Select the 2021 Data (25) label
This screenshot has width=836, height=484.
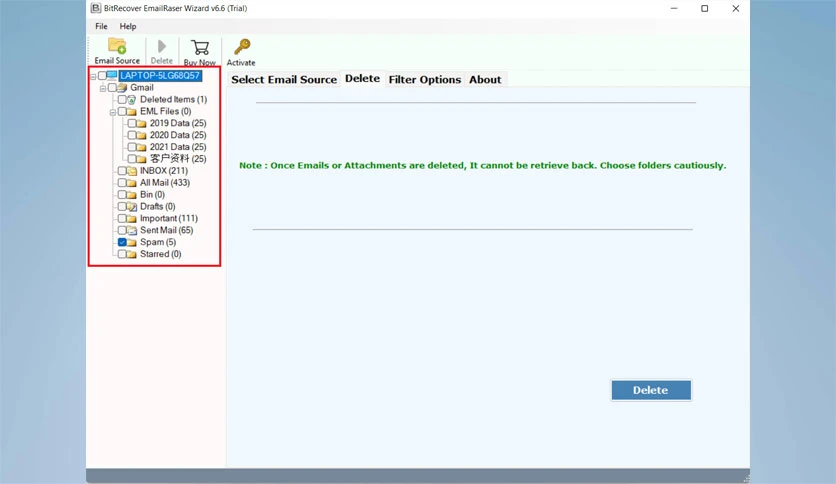178,147
